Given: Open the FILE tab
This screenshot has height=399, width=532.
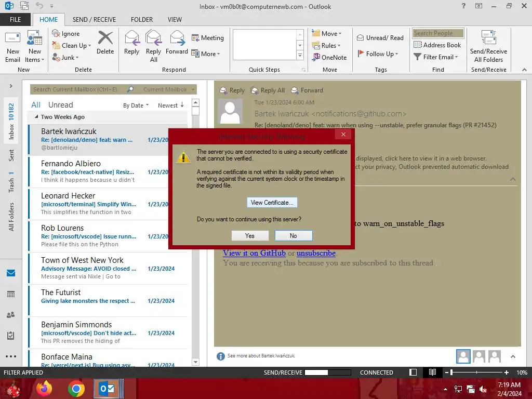Looking at the screenshot, I should click(15, 19).
